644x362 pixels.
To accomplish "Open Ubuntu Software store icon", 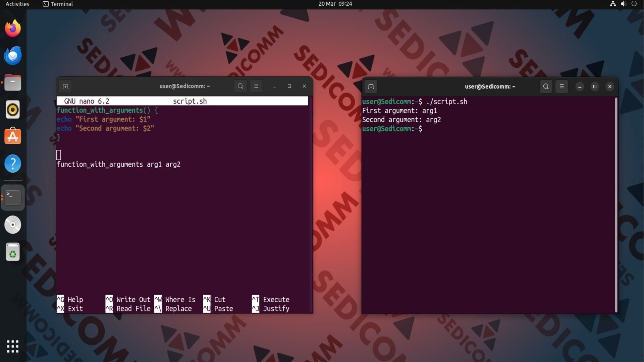I will click(x=13, y=136).
